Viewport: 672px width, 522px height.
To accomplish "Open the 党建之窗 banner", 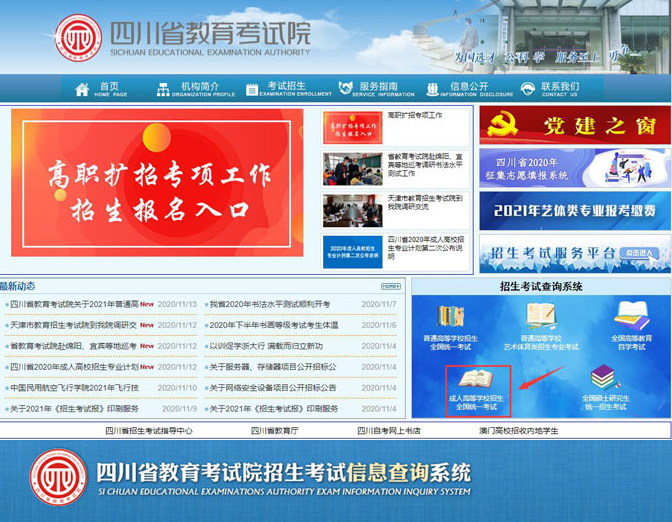I will [x=574, y=125].
